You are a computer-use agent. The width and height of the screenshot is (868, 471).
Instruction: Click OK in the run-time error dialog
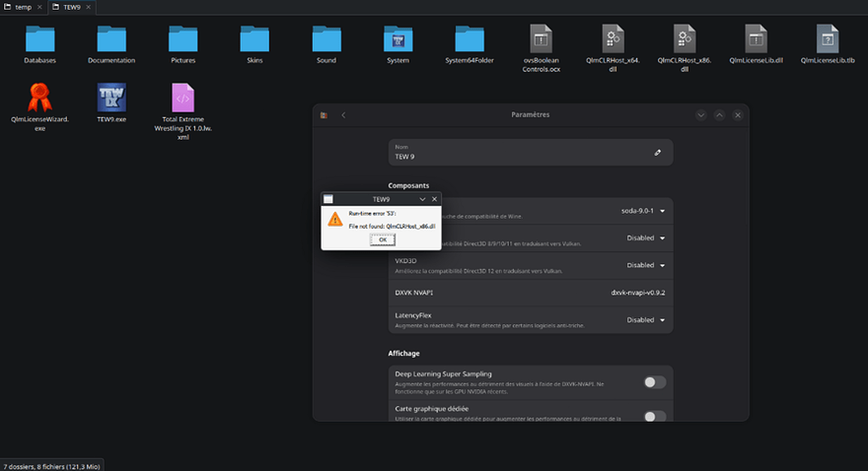(383, 239)
